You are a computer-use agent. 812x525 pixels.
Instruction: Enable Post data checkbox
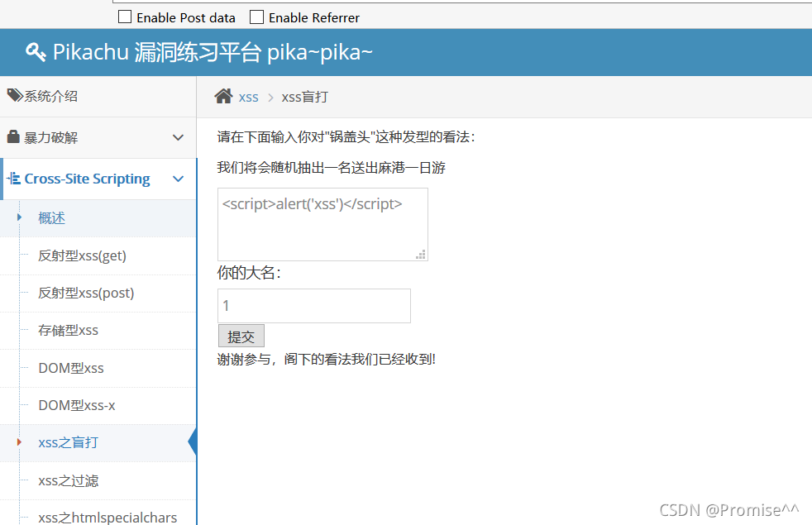(125, 17)
